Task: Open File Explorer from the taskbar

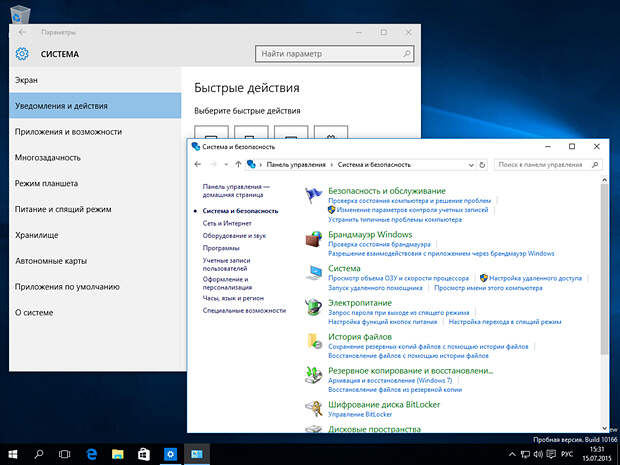Action: click(117, 454)
